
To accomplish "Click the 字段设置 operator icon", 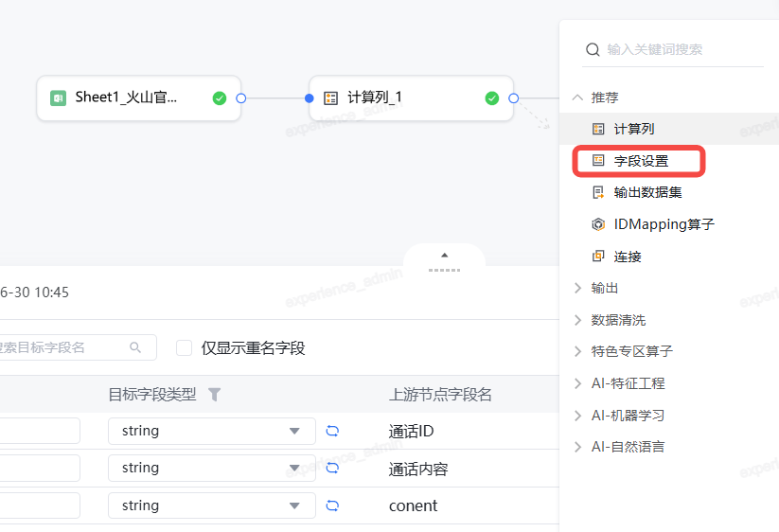I will [x=598, y=160].
